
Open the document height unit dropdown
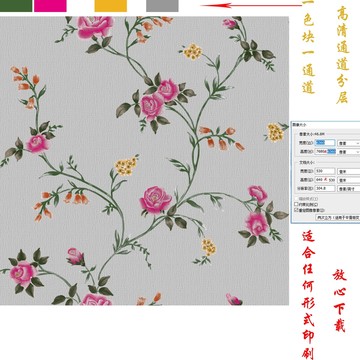pyautogui.click(x=349, y=180)
